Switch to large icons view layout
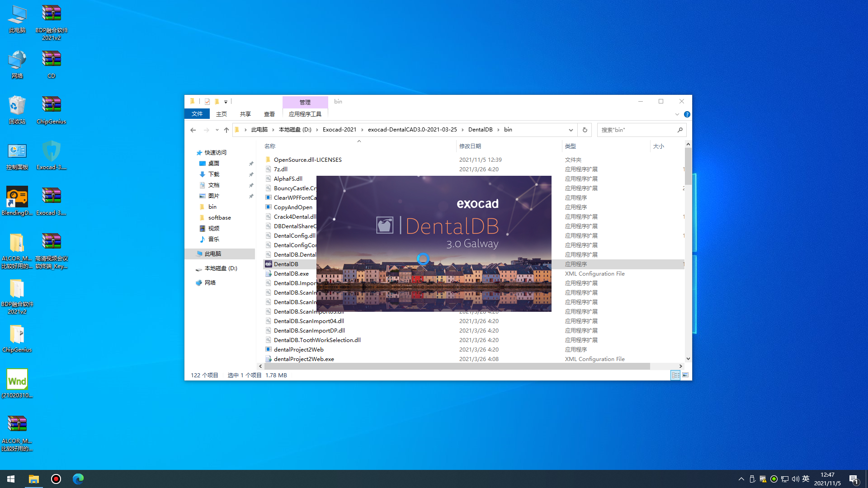The height and width of the screenshot is (488, 868). (685, 375)
